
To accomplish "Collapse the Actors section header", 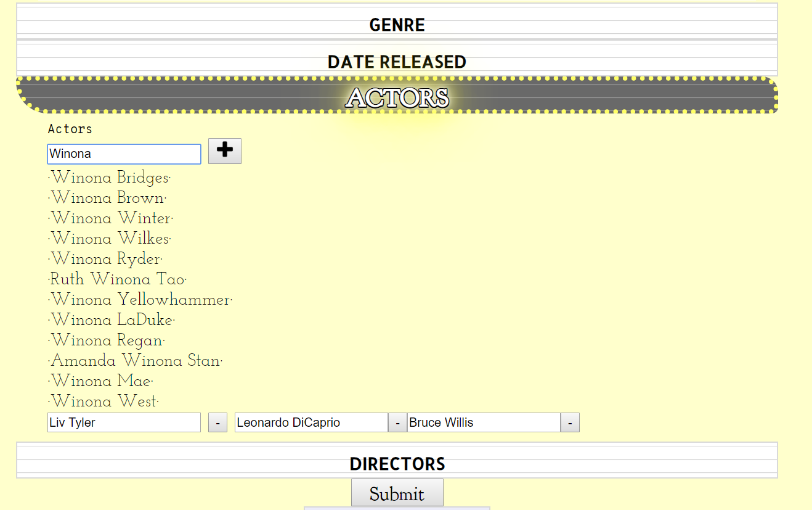I will [x=397, y=97].
